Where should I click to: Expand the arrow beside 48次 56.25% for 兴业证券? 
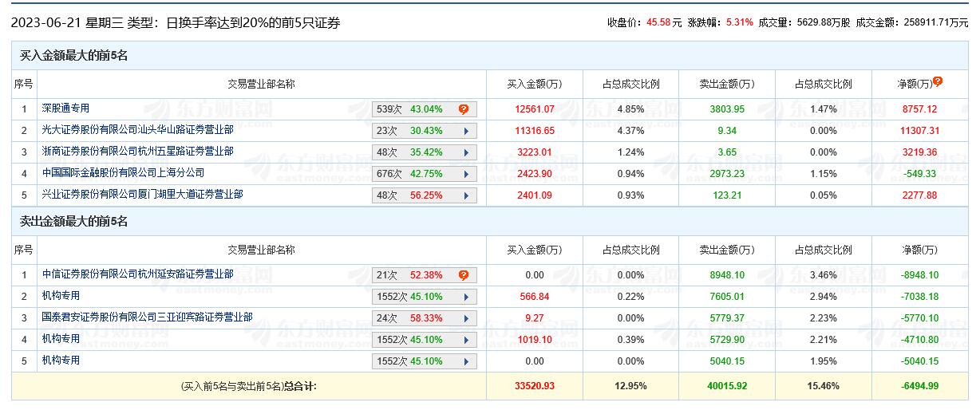(x=464, y=195)
